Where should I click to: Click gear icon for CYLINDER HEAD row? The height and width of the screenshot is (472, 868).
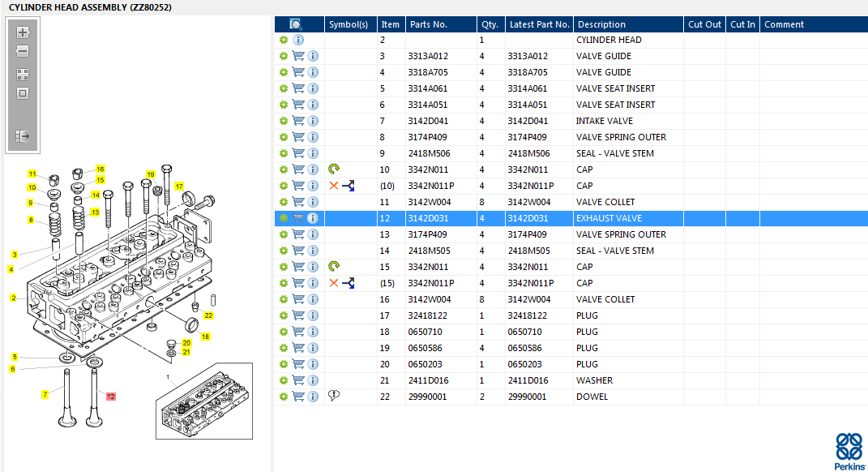pyautogui.click(x=284, y=40)
